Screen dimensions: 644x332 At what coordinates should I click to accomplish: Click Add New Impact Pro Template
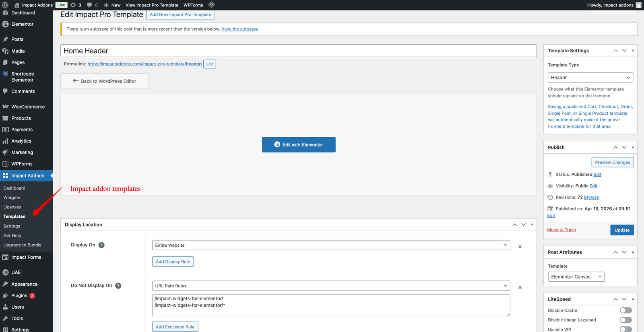[180, 14]
